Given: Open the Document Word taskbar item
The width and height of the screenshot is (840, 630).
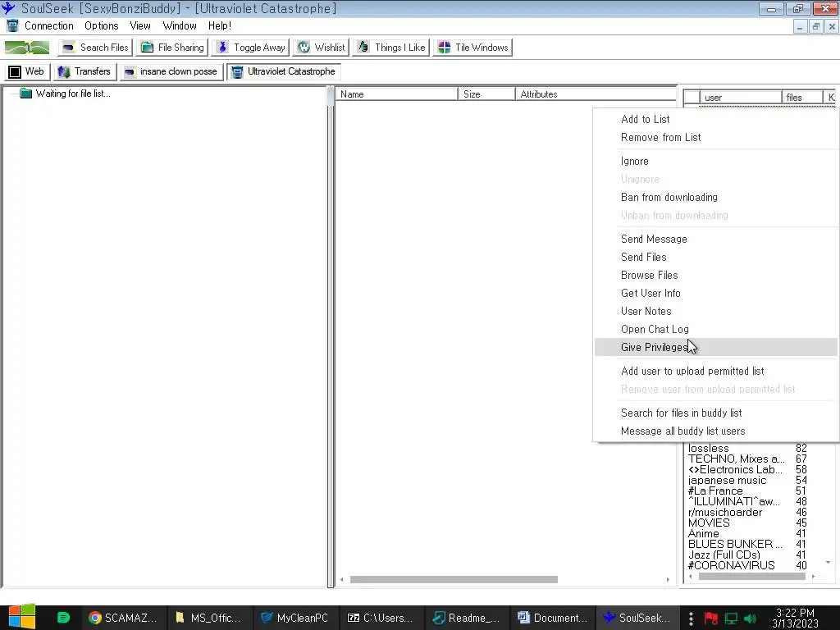Looking at the screenshot, I should tap(552, 619).
